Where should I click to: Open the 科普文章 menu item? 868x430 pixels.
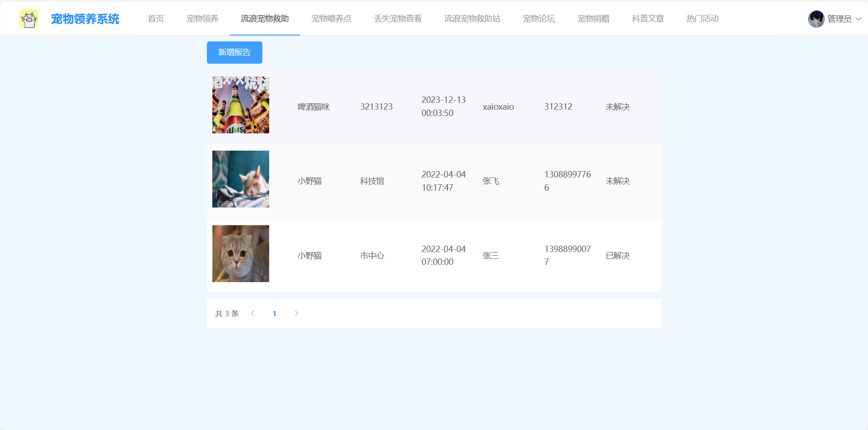click(x=648, y=19)
